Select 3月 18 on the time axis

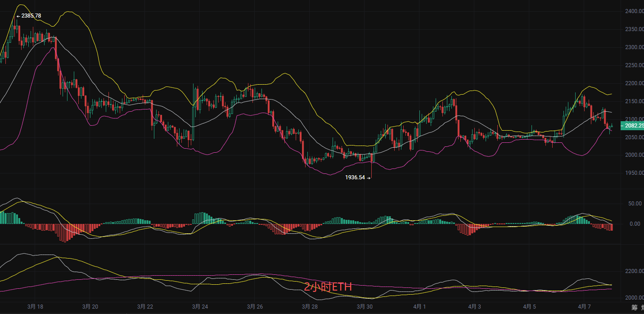[x=35, y=307]
